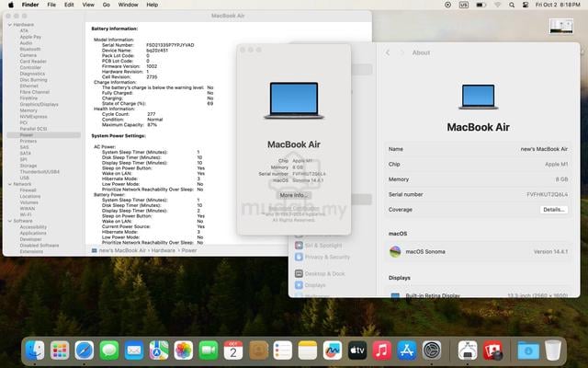This screenshot has height=368, width=588.
Task: Open the Edit menu
Action: point(69,5)
